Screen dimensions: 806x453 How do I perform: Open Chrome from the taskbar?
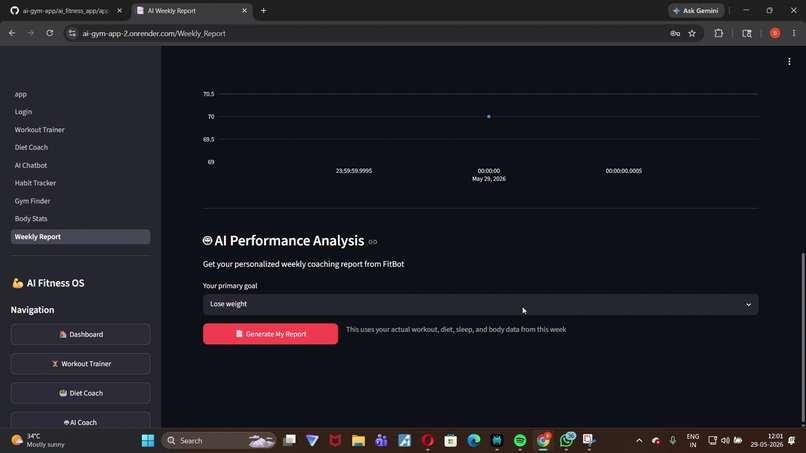tap(543, 441)
